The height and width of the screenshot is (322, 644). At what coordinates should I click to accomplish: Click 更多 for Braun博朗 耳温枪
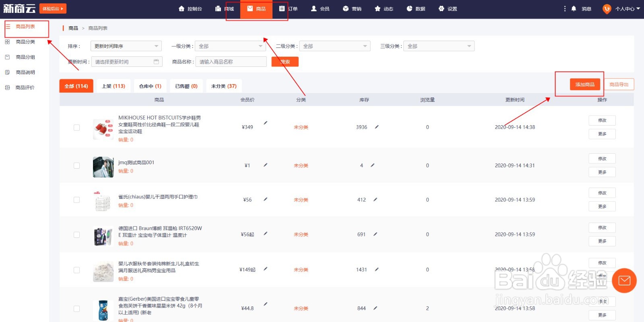coord(602,241)
